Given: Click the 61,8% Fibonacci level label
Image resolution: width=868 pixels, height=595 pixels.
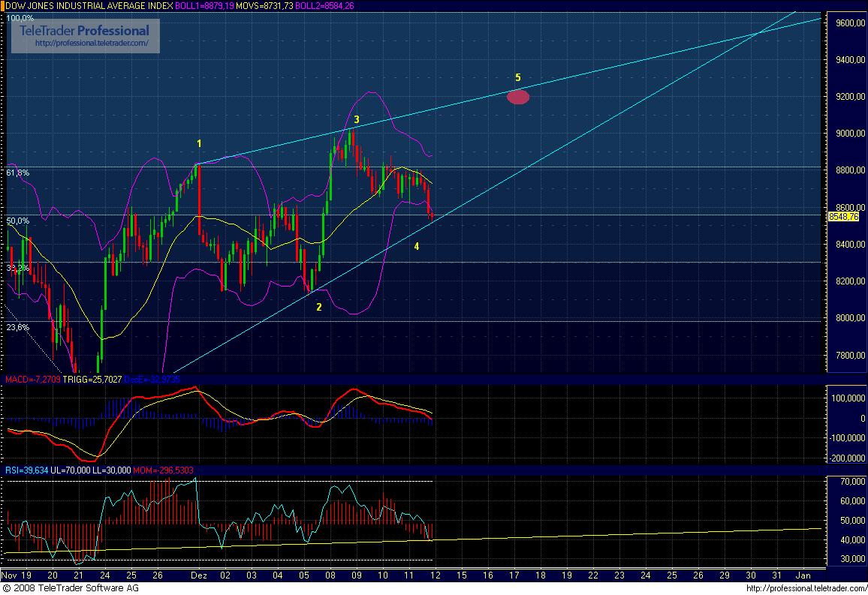Looking at the screenshot, I should 18,173.
